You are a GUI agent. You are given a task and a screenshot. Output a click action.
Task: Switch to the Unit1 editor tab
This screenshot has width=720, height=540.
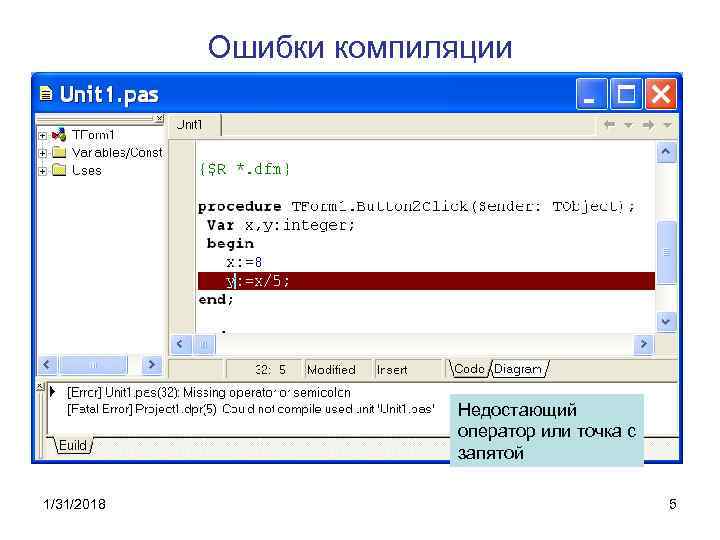click(194, 125)
